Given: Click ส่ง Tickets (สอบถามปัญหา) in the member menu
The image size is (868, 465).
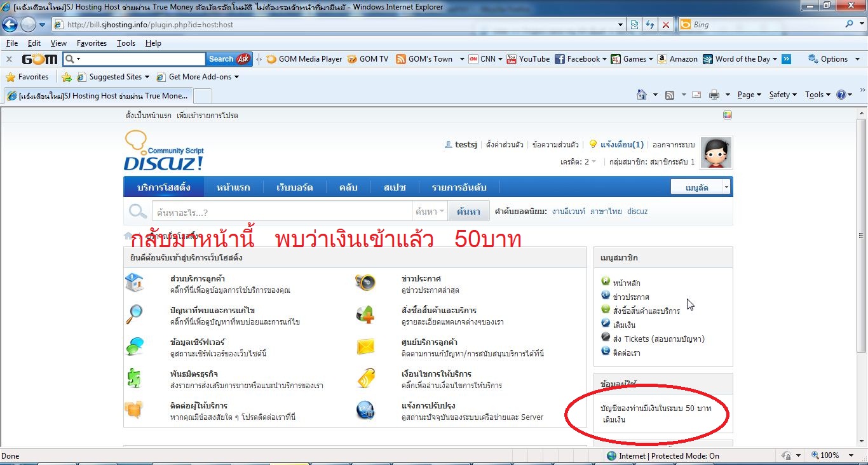Looking at the screenshot, I should pyautogui.click(x=658, y=339).
